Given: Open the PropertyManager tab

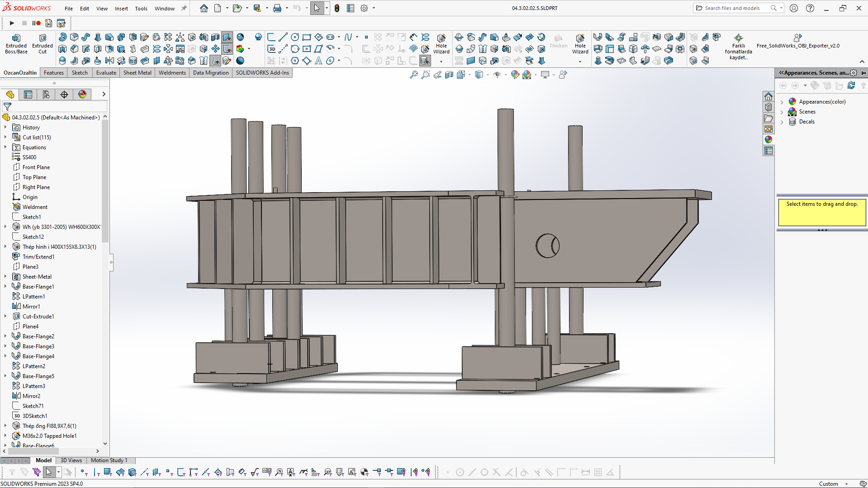Looking at the screenshot, I should (x=28, y=94).
